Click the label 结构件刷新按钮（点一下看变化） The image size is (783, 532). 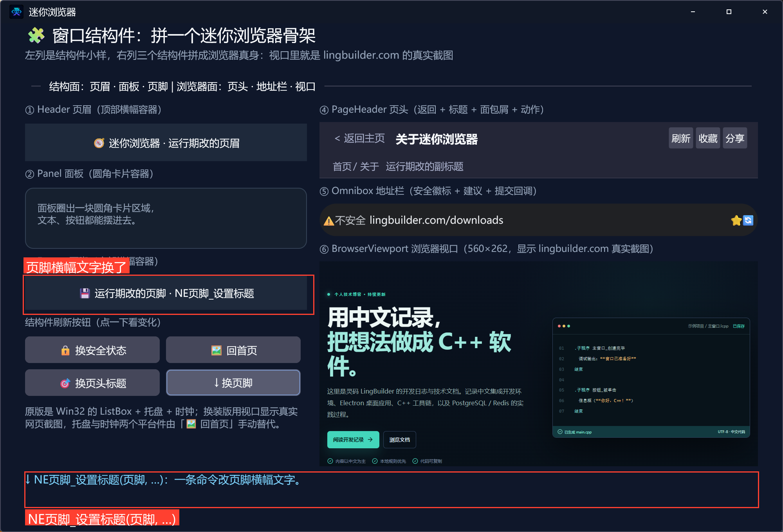coord(93,322)
